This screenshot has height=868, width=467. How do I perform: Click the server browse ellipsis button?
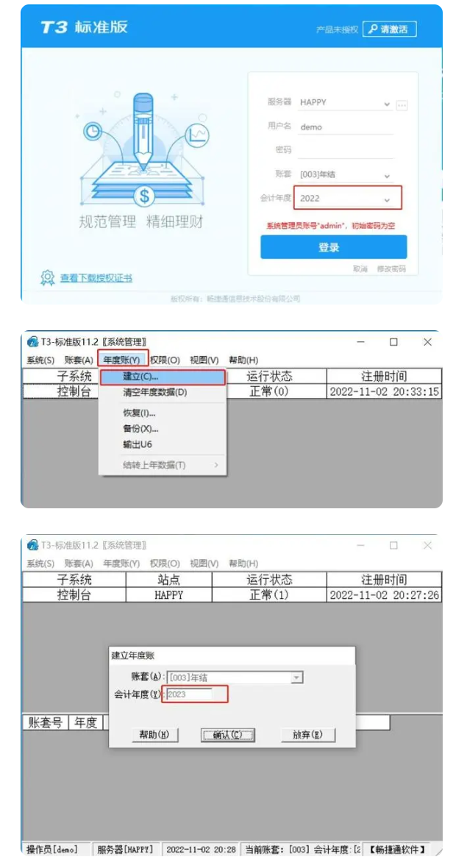[402, 104]
